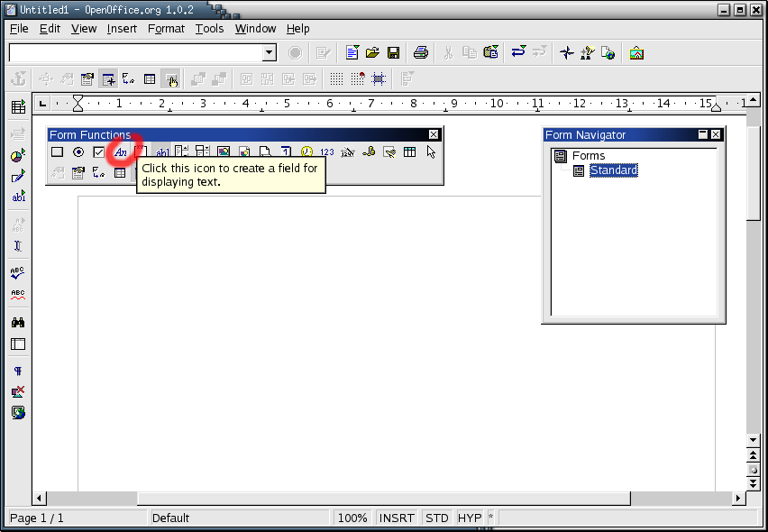
Task: Select the Table Control icon in Form Functions
Action: (410, 152)
